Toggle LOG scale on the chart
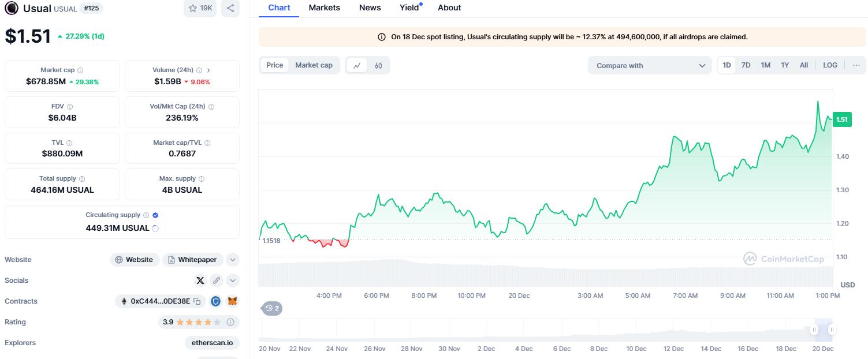Image resolution: width=868 pixels, height=359 pixels. tap(830, 65)
